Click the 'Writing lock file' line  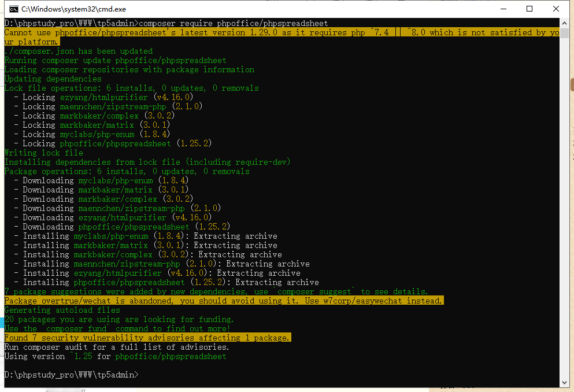44,153
